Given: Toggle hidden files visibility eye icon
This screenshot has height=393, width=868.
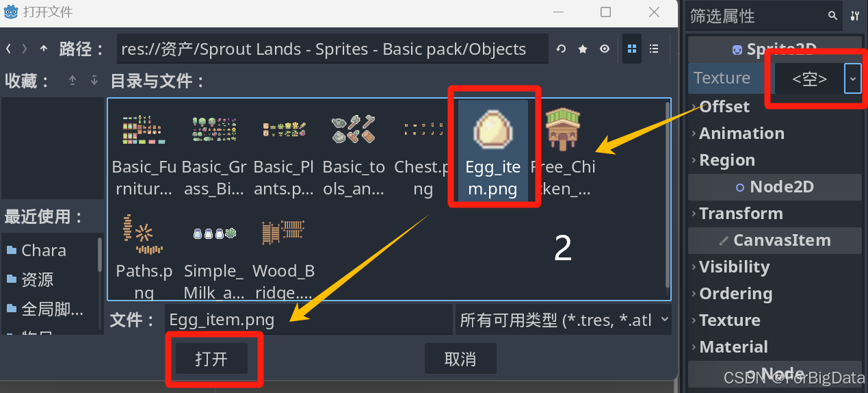Looking at the screenshot, I should point(605,49).
